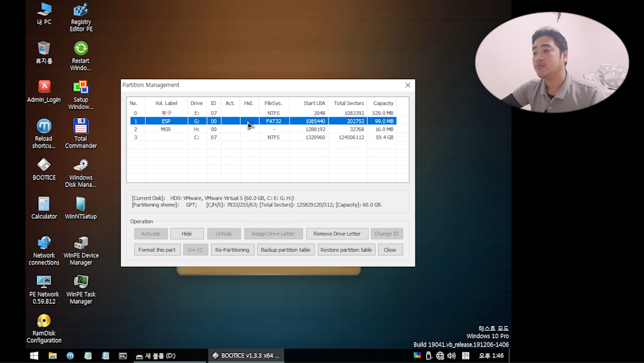
Task: Open WinNTSetup desktop icon
Action: tap(81, 208)
